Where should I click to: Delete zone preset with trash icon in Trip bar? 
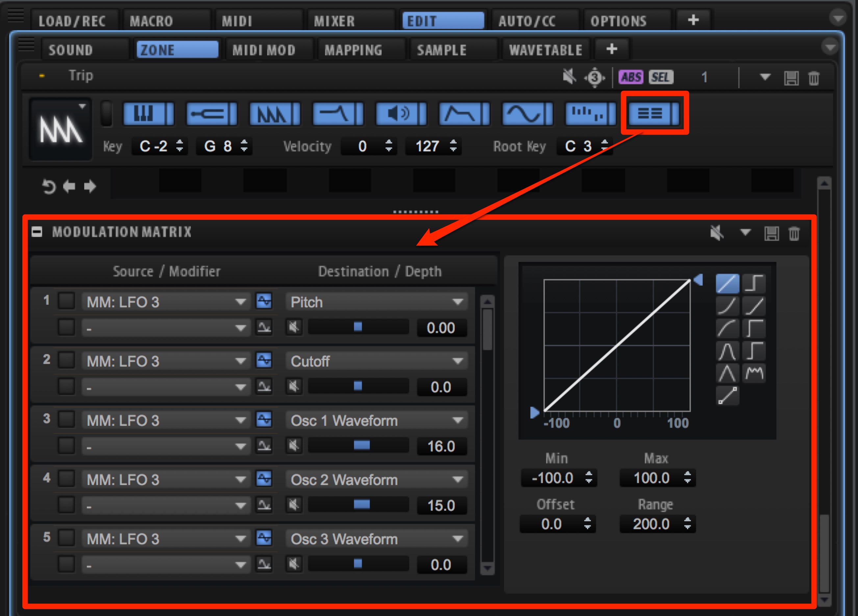pyautogui.click(x=814, y=78)
